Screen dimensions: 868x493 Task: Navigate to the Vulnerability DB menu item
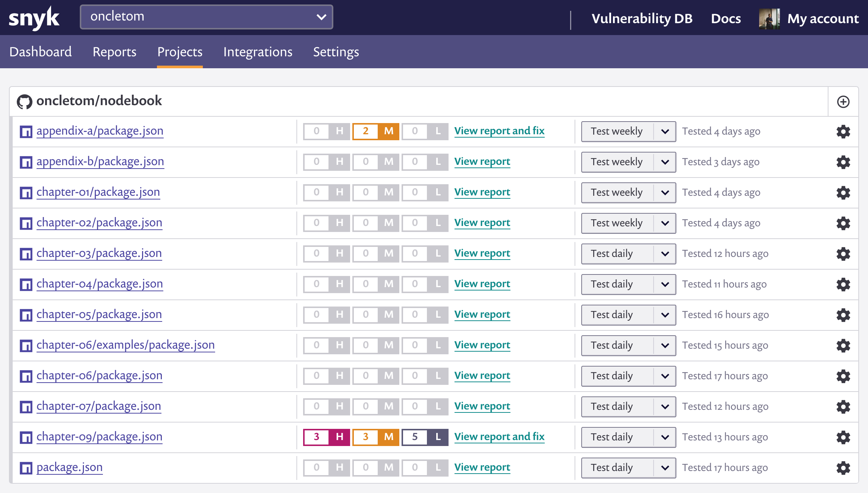tap(642, 18)
